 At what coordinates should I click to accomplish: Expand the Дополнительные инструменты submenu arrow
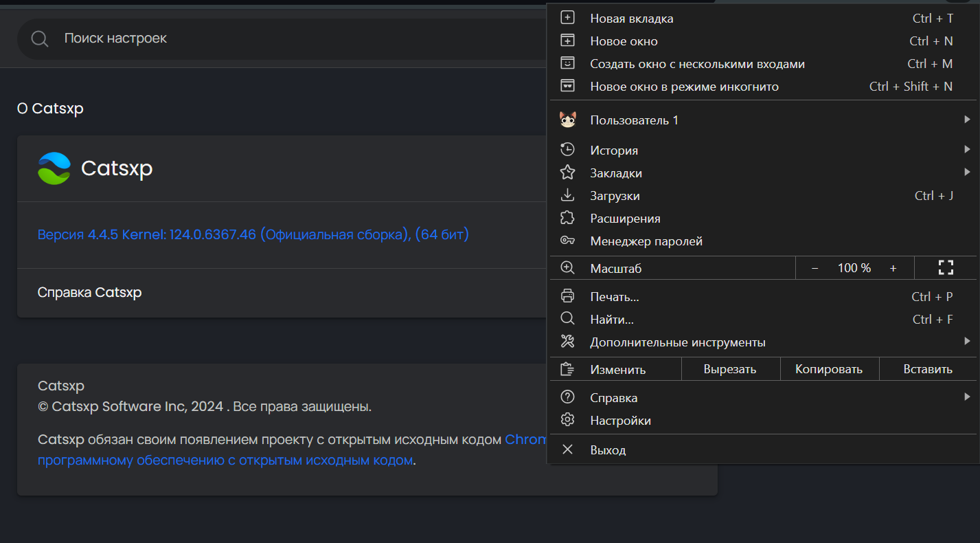967,341
